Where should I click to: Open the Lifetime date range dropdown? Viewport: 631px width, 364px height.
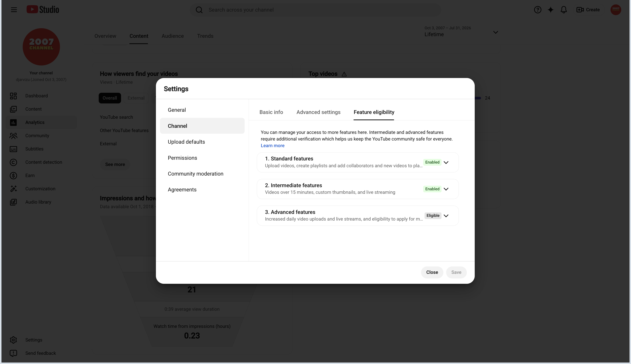461,32
